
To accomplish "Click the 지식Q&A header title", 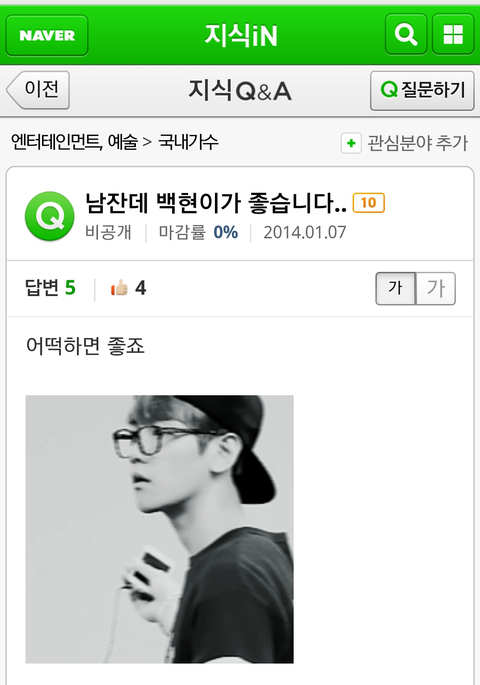I will 240,90.
